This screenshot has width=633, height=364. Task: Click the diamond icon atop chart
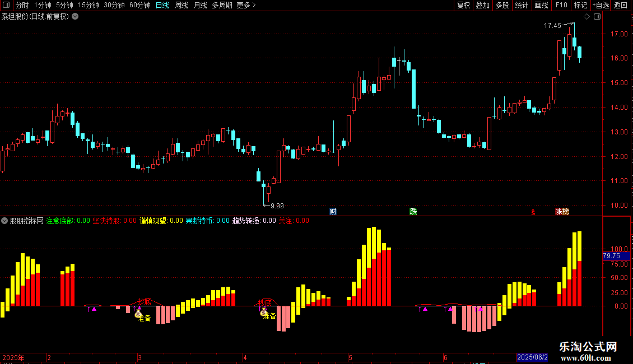point(587,17)
